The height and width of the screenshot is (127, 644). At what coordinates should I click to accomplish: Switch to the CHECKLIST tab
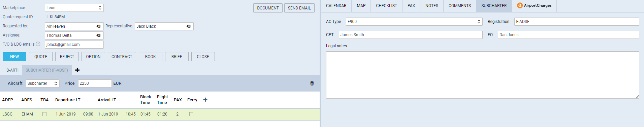click(x=386, y=6)
